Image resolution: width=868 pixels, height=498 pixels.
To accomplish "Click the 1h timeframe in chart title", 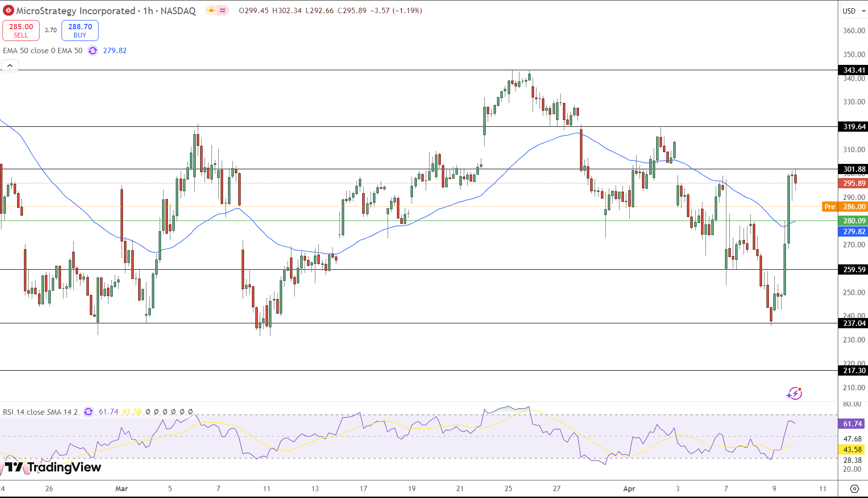I will 148,11.
